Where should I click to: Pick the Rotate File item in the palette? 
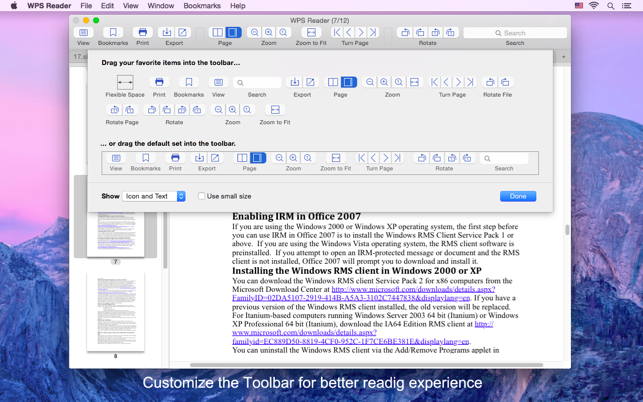click(x=497, y=86)
